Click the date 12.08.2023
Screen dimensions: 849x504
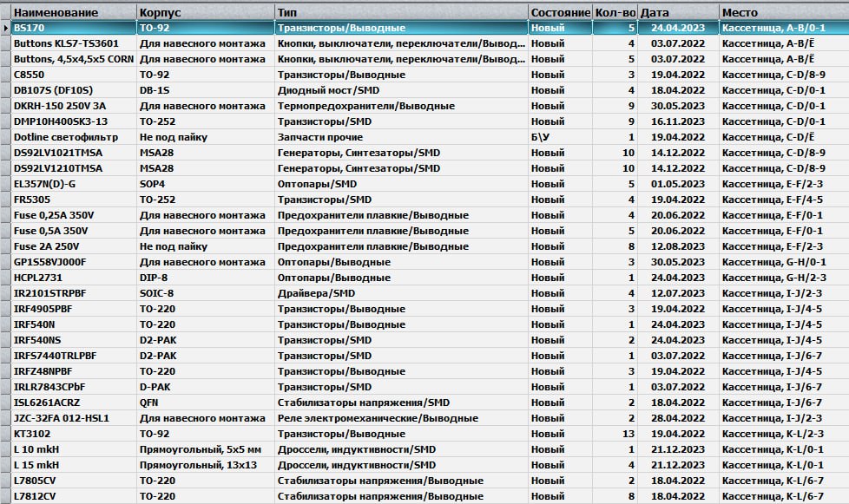pos(679,246)
